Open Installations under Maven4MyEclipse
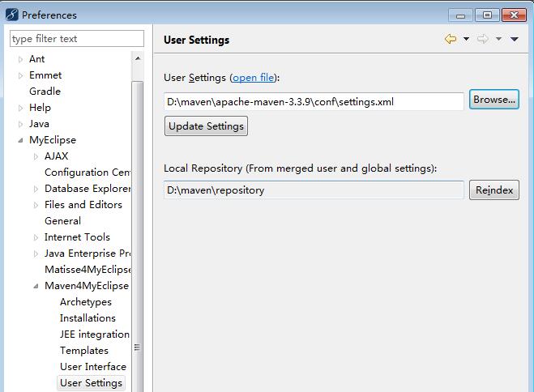534x392 pixels. pyautogui.click(x=88, y=318)
